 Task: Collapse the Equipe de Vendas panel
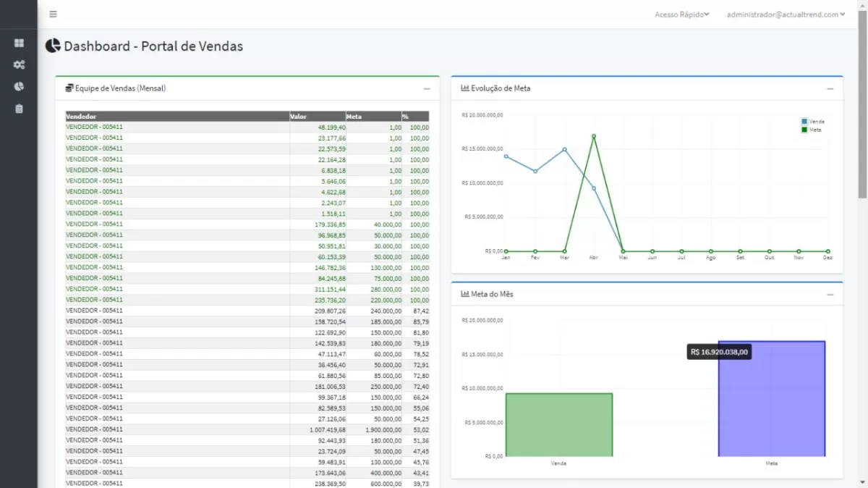point(427,88)
